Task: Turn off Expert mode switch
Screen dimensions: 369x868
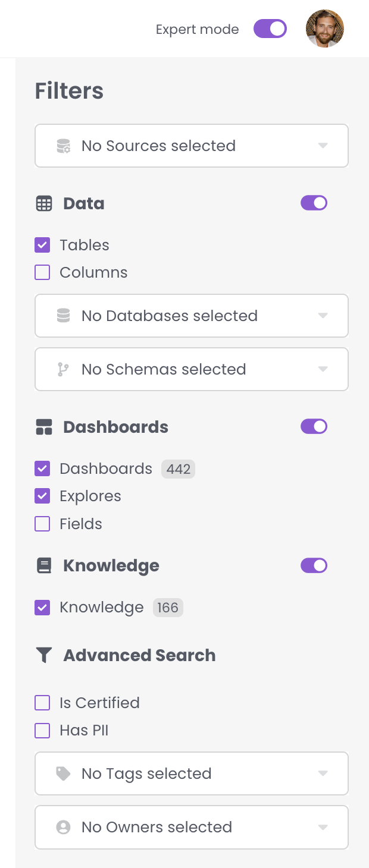Action: [270, 29]
